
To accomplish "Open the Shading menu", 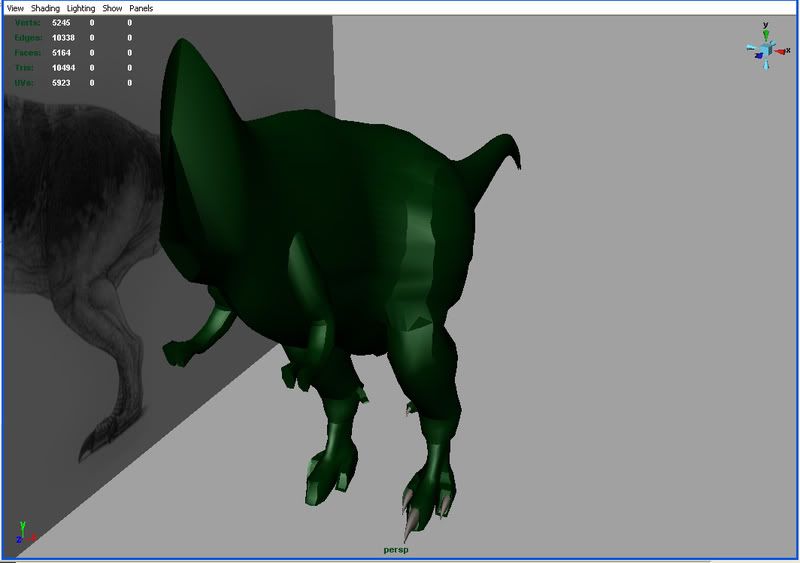I will [x=46, y=8].
